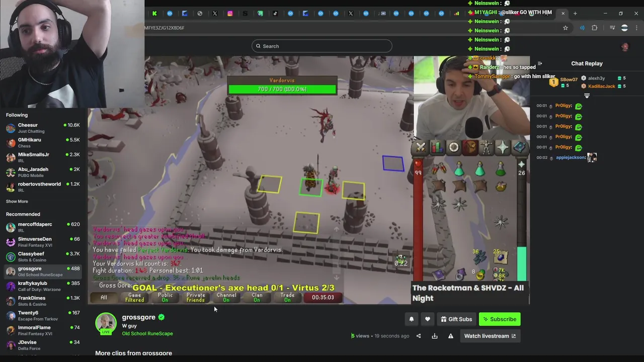Open the Skills stats tab in game
This screenshot has height=362, width=644.
coord(437,147)
